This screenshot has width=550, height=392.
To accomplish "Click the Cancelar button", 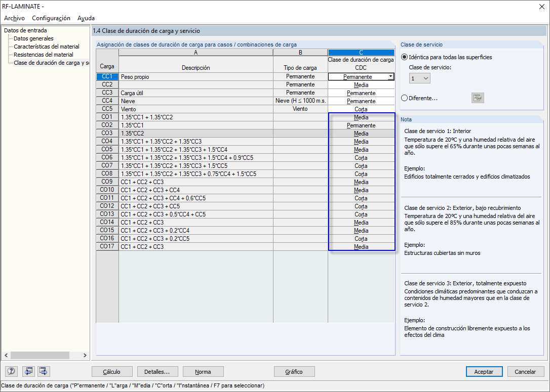I will click(x=525, y=372).
